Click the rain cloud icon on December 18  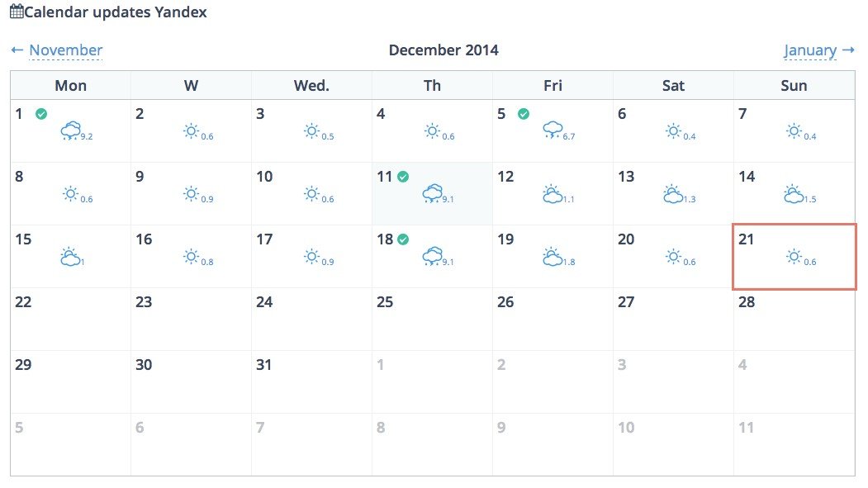tap(432, 256)
